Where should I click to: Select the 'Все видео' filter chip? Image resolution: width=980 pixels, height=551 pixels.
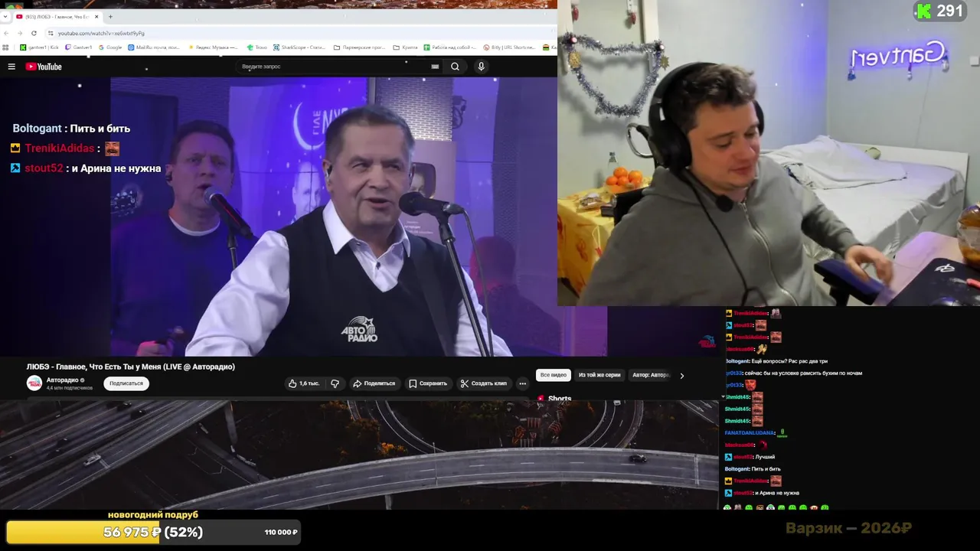tap(554, 375)
